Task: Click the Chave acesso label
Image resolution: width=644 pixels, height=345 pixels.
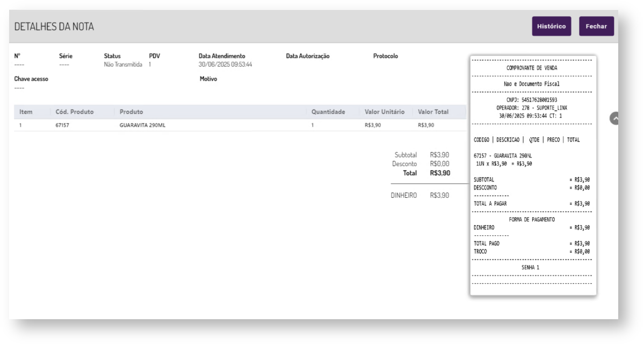Action: click(x=31, y=79)
